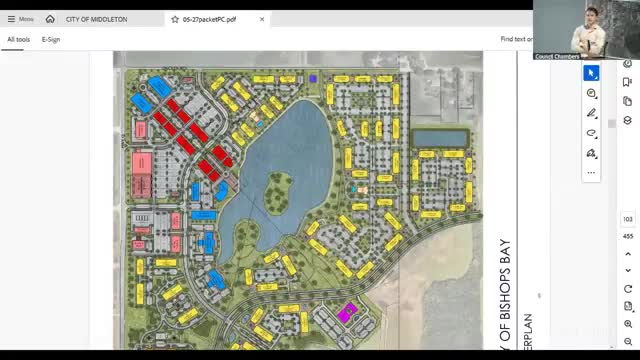Open the E-Sign tab
Image resolution: width=640 pixels, height=360 pixels.
tap(51, 40)
